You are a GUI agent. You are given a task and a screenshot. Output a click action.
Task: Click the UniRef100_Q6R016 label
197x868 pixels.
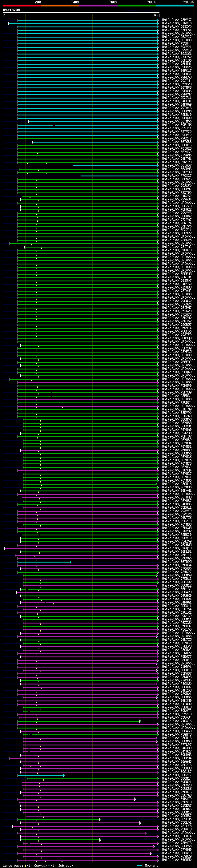coord(176,145)
